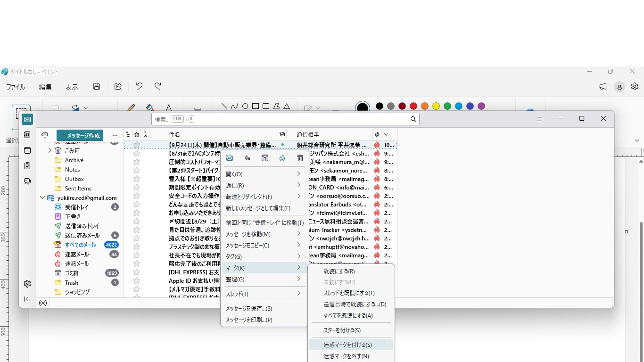This screenshot has height=362, width=644.
Task: Choose 既読にする(R) in submenu
Action: (x=351, y=271)
